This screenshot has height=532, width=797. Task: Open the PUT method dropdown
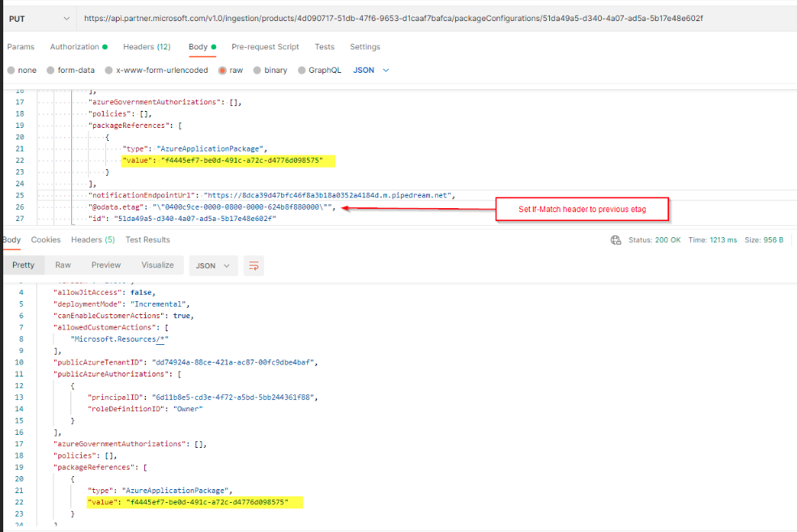tap(39, 19)
